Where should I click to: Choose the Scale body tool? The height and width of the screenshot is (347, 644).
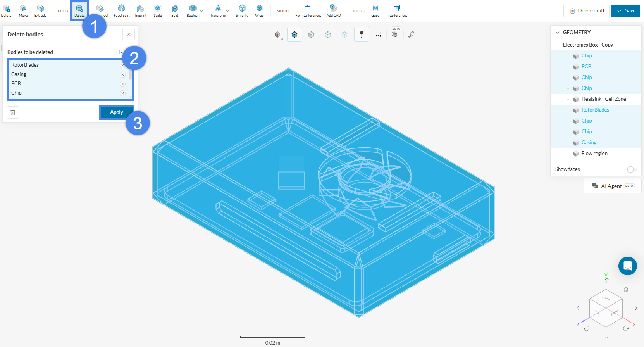coord(158,10)
